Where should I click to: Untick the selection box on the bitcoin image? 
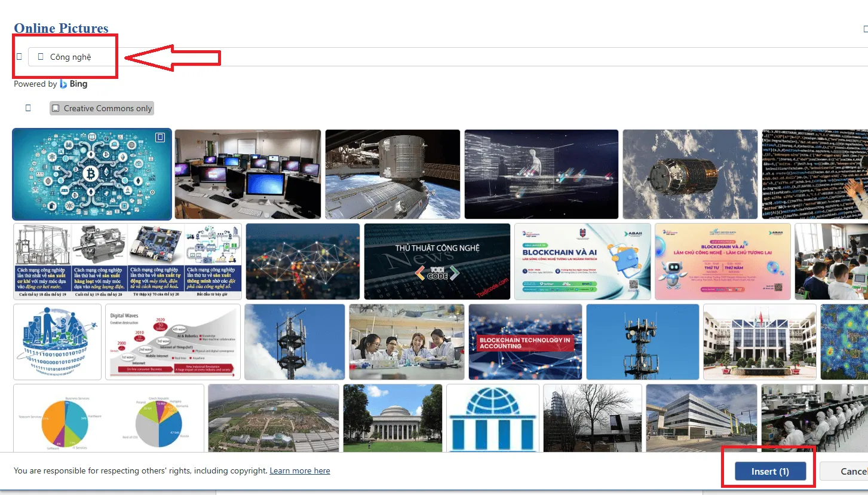160,137
